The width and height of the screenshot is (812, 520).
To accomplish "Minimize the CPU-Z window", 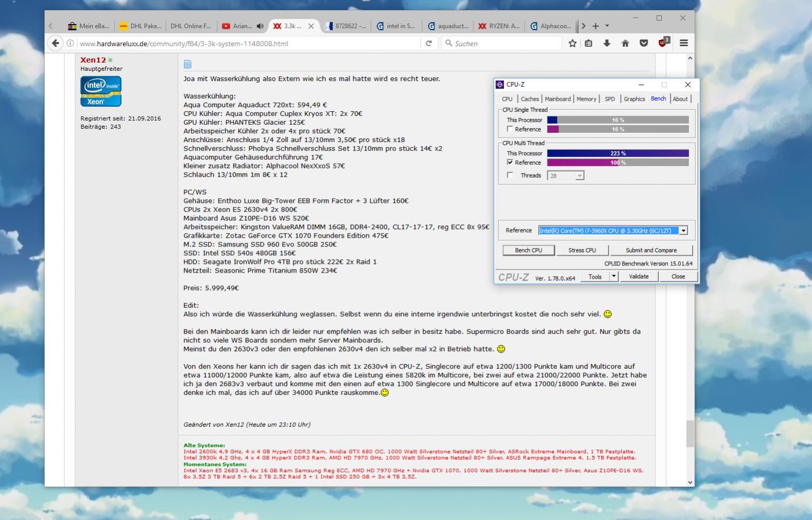I will point(641,85).
